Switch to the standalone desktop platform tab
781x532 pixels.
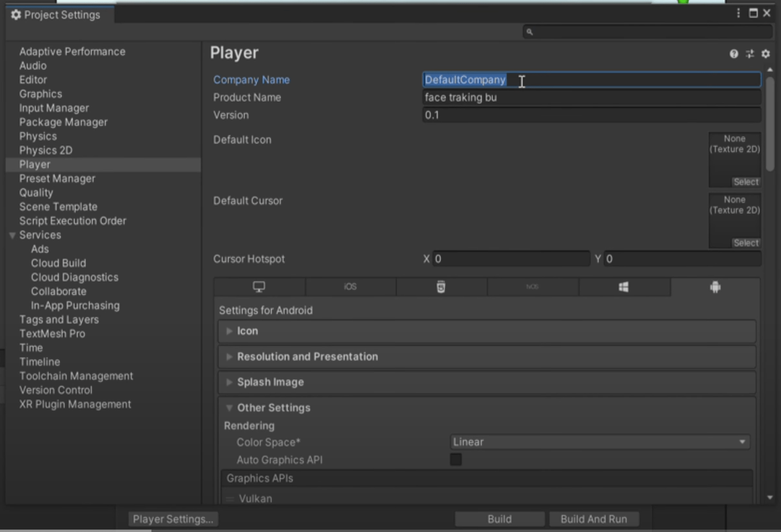click(259, 287)
